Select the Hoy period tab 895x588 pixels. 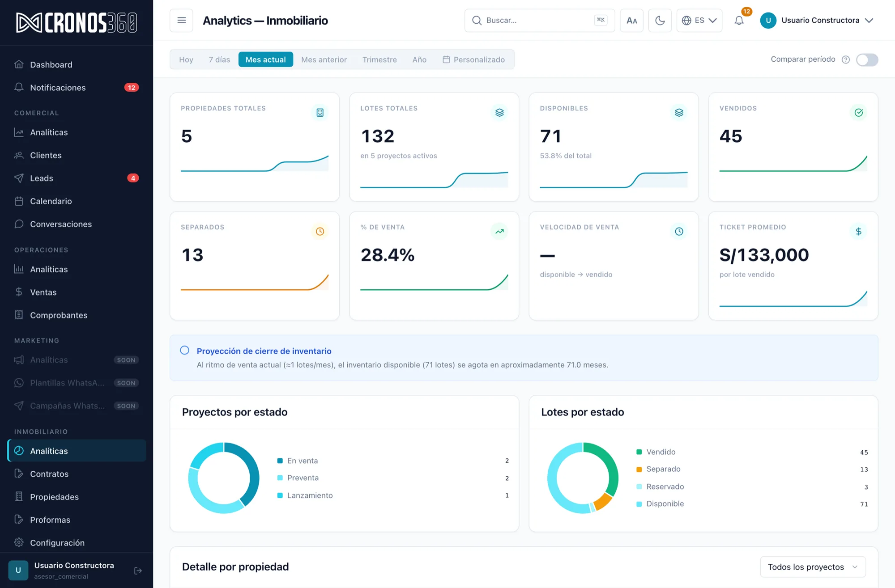click(x=186, y=59)
